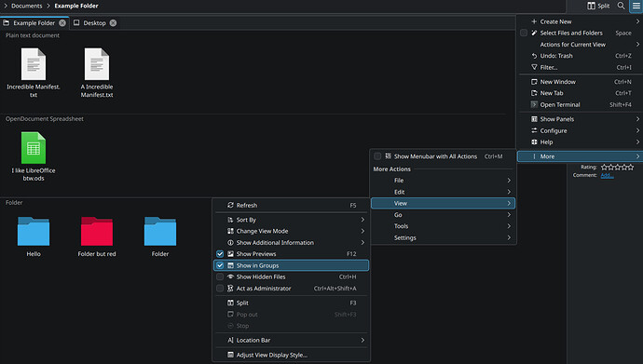Click the Show in Groups icon

click(230, 265)
